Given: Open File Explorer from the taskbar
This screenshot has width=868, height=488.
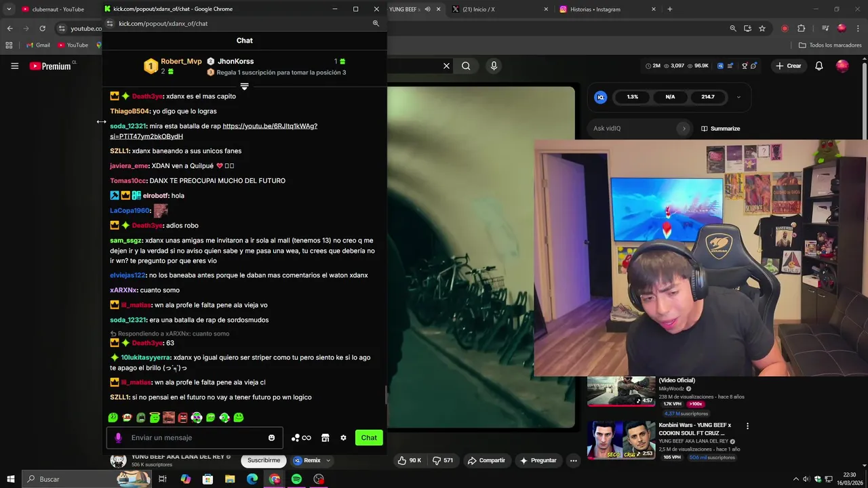Looking at the screenshot, I should [x=230, y=479].
